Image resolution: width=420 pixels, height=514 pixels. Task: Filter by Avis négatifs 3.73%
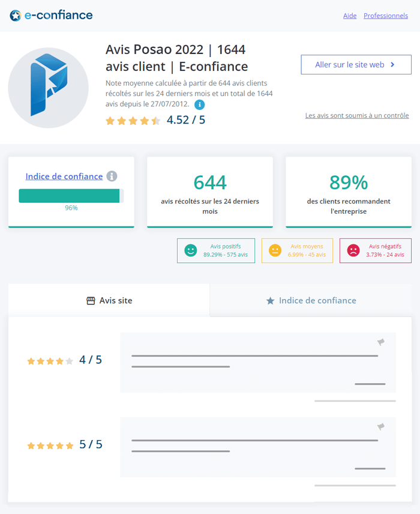[x=376, y=251]
